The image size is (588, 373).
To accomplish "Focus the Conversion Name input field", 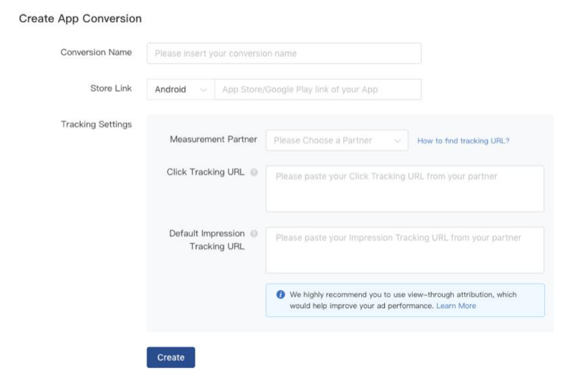I will pos(283,54).
